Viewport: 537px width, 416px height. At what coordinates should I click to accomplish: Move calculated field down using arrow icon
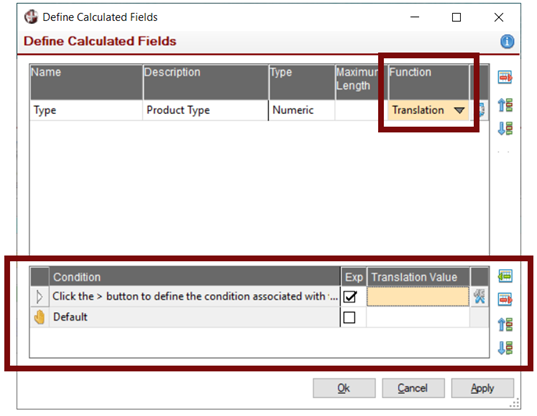[505, 128]
